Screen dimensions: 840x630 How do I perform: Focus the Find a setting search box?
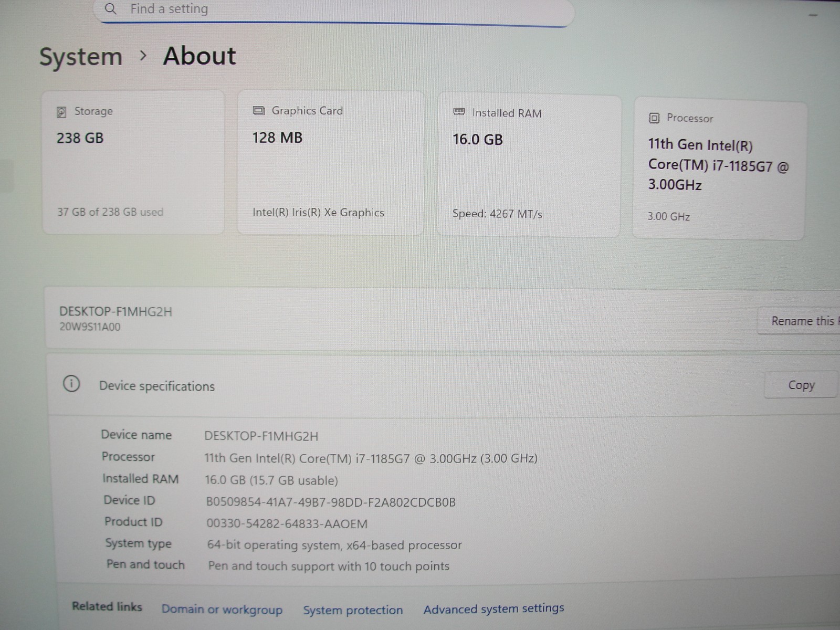[334, 10]
